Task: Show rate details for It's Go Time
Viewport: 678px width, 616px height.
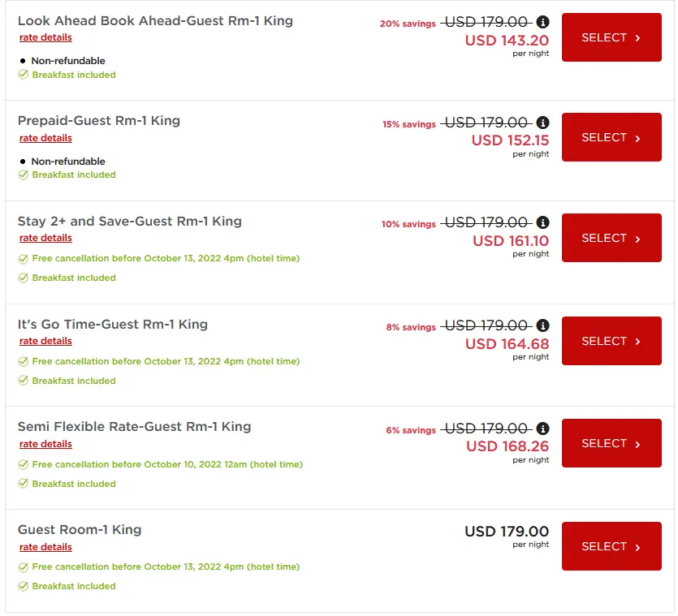Action: tap(45, 341)
